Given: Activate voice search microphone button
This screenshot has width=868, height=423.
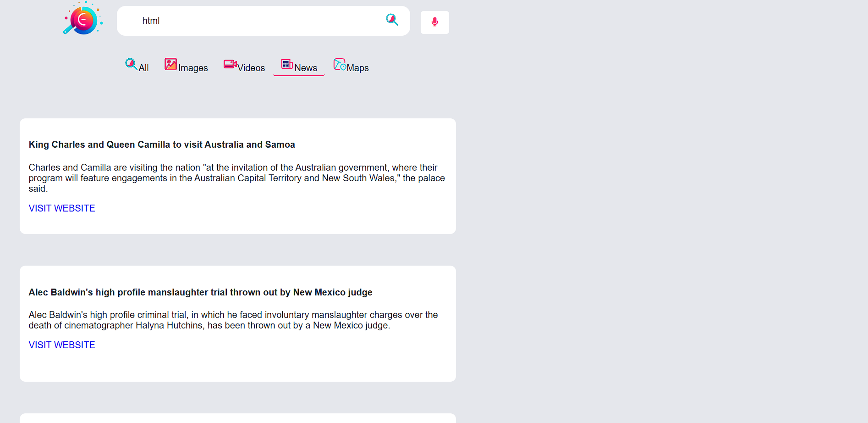Looking at the screenshot, I should tap(435, 22).
